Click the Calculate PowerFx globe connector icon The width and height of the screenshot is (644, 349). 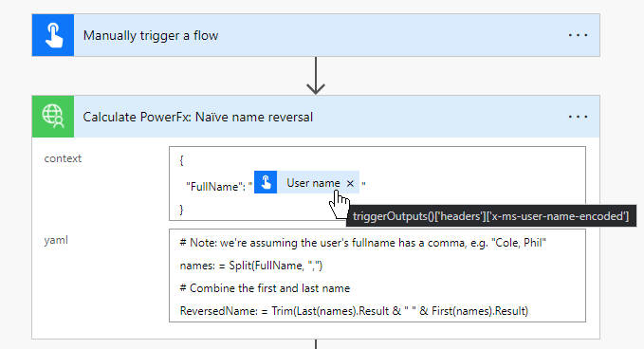(53, 117)
